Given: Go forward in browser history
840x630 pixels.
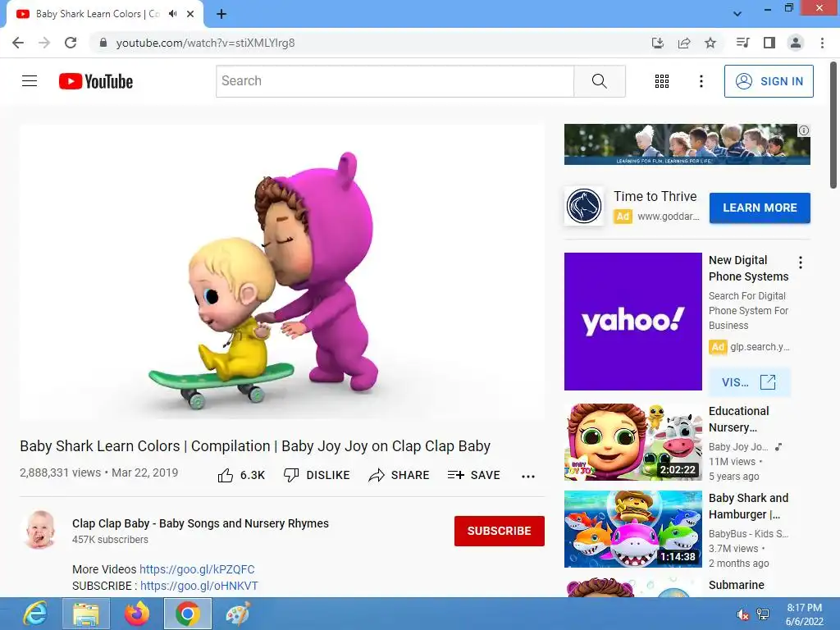Looking at the screenshot, I should pos(44,43).
